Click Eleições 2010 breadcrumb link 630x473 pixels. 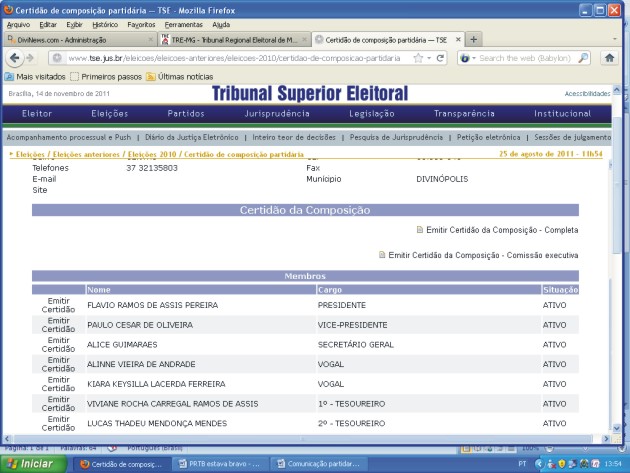coord(152,154)
